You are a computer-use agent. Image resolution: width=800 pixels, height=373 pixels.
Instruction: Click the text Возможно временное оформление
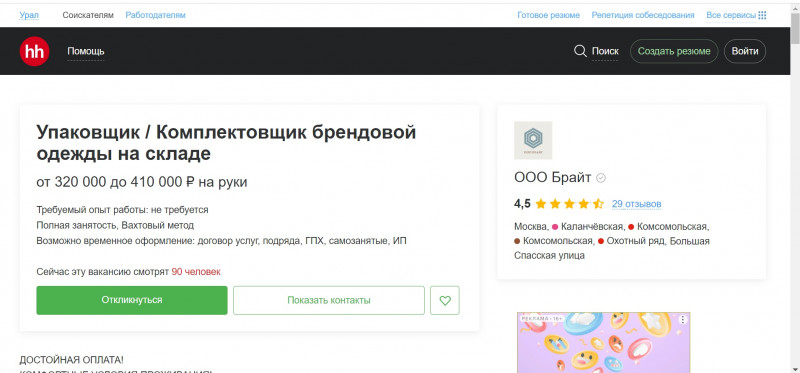(221, 240)
